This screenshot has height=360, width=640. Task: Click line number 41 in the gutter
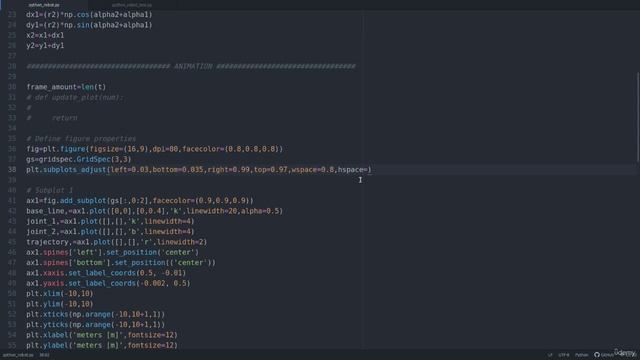point(12,200)
